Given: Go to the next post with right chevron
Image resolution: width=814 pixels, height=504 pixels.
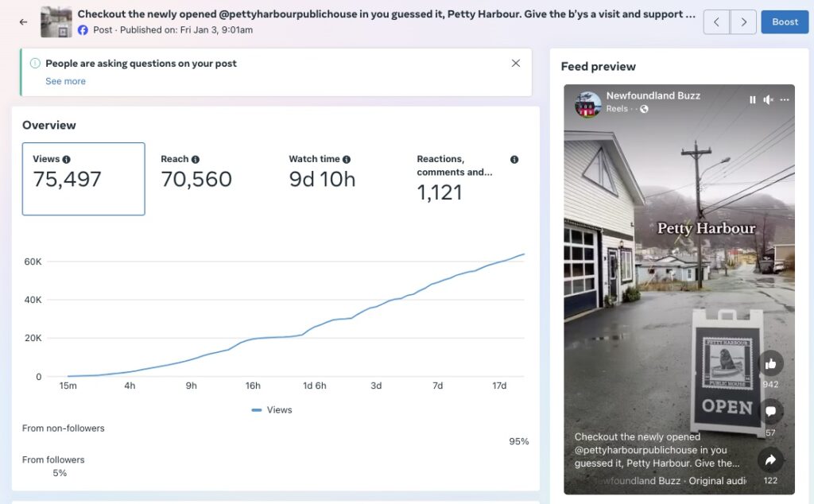Looking at the screenshot, I should point(743,21).
